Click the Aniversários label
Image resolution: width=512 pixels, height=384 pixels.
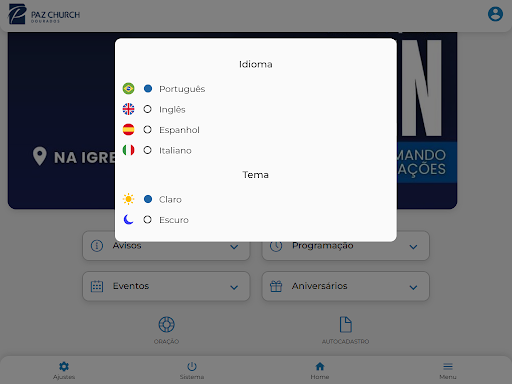[320, 286]
